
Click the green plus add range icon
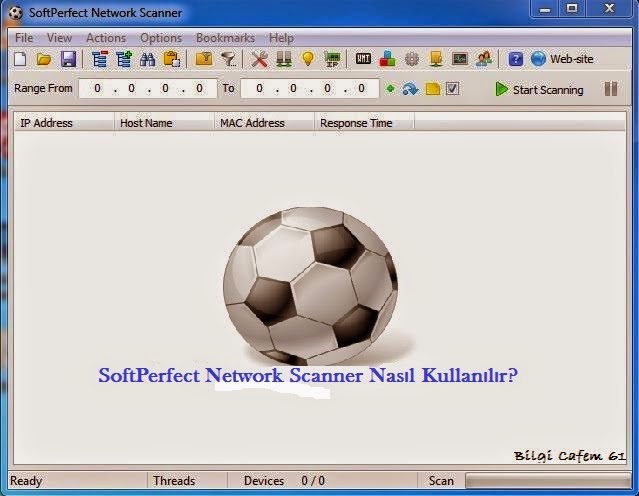point(390,88)
